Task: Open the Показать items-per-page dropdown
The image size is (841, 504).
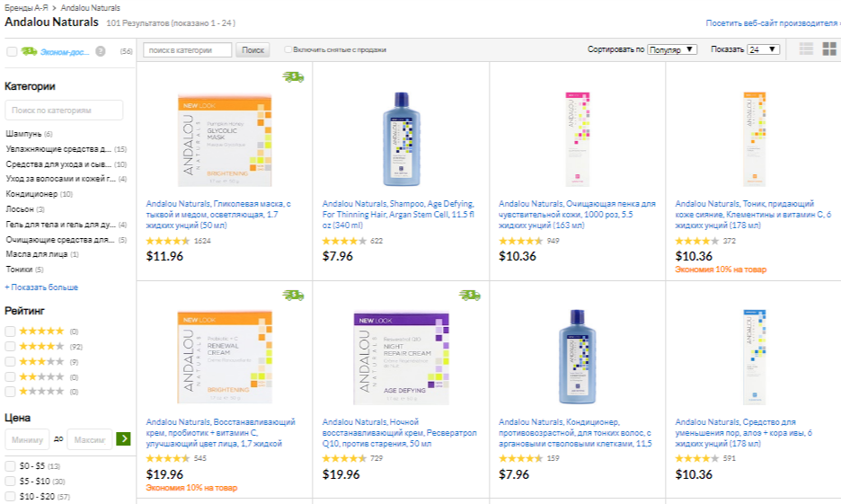Action: point(763,49)
